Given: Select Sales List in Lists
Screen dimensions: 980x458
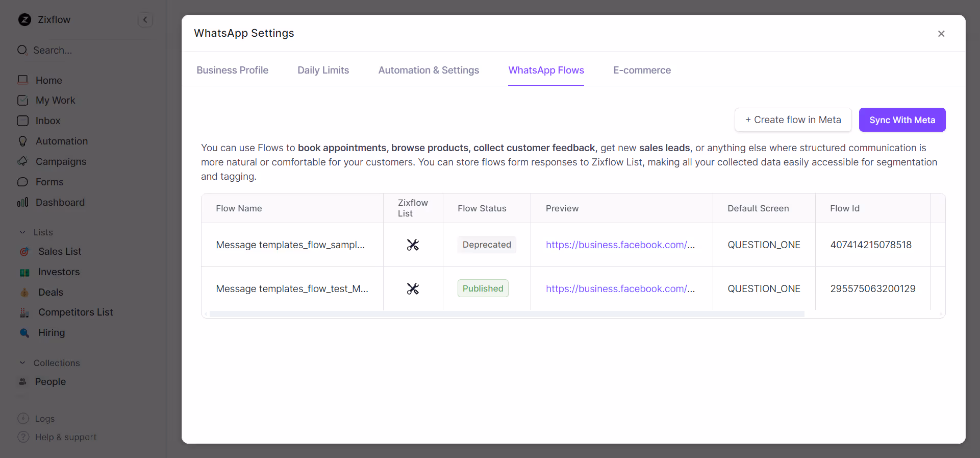Looking at the screenshot, I should click(60, 251).
